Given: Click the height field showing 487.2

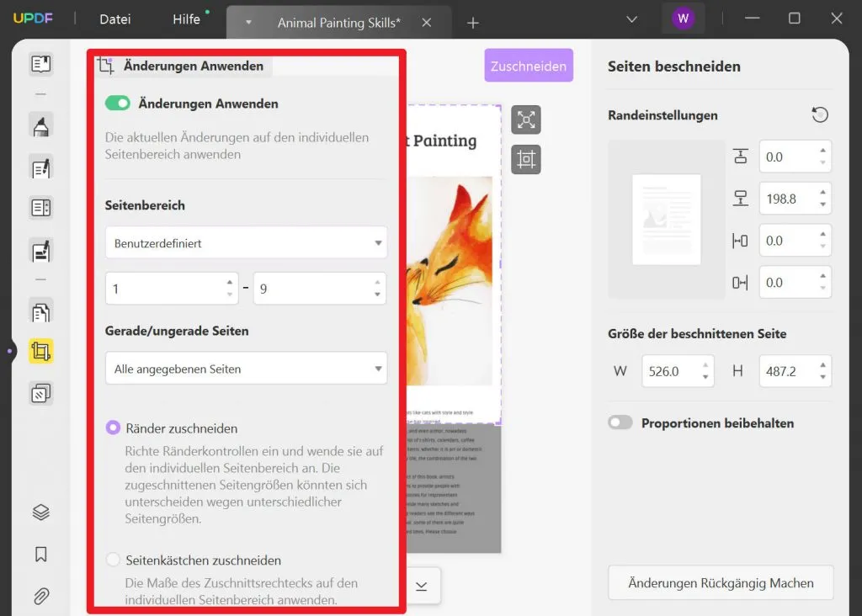Looking at the screenshot, I should [x=795, y=371].
